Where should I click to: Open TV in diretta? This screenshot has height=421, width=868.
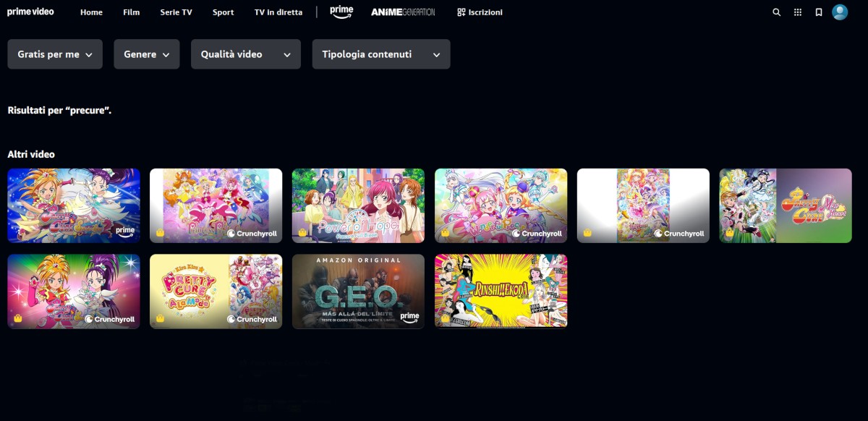[x=278, y=12]
